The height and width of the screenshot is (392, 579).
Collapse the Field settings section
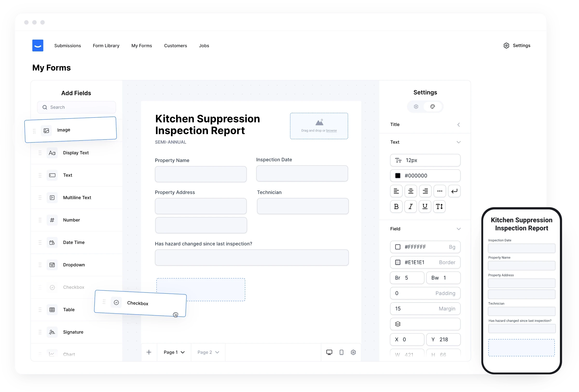458,229
